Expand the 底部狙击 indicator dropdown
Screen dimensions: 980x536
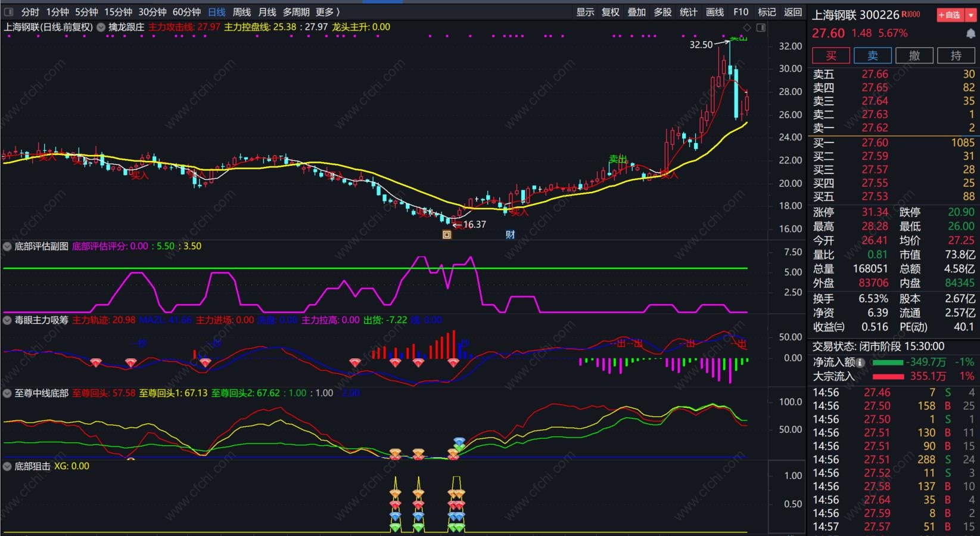7,466
